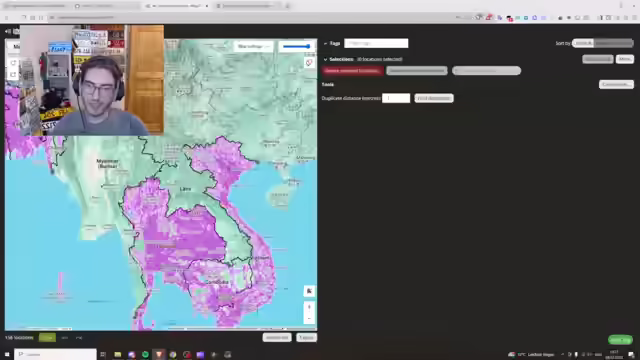This screenshot has height=360, width=640.
Task: Click Laos label on the map
Action: [185, 189]
